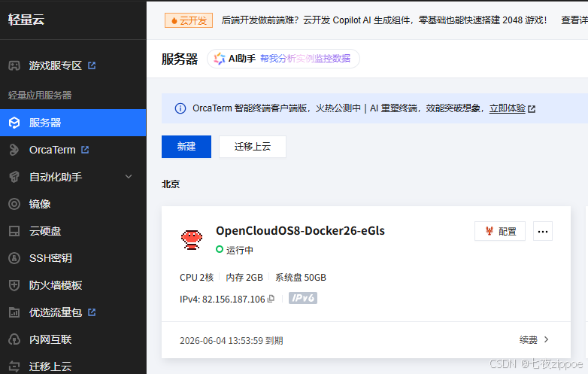Click the 云硬盘 disk icon
Screen dimensions: 588x374
coord(14,231)
